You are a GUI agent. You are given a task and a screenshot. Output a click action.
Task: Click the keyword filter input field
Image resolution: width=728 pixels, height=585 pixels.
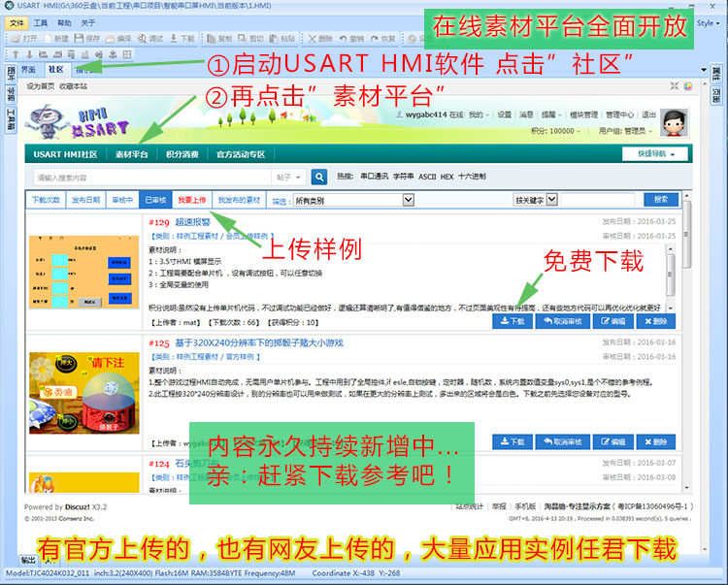coord(598,200)
